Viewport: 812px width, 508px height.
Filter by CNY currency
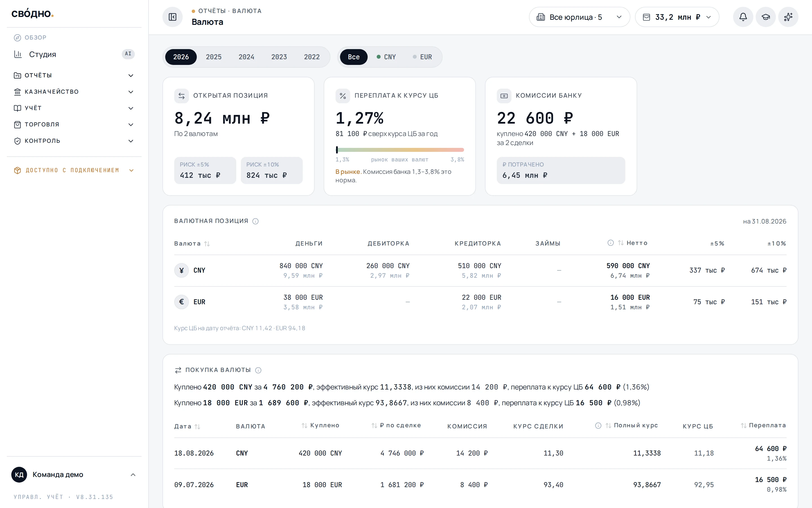tap(386, 57)
